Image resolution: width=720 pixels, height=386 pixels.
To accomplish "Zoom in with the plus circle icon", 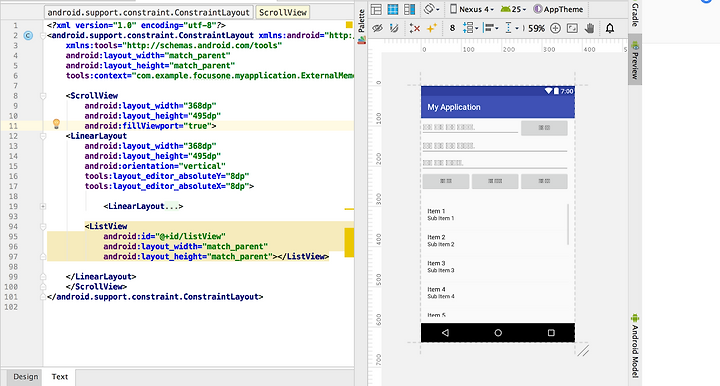I will (x=555, y=28).
